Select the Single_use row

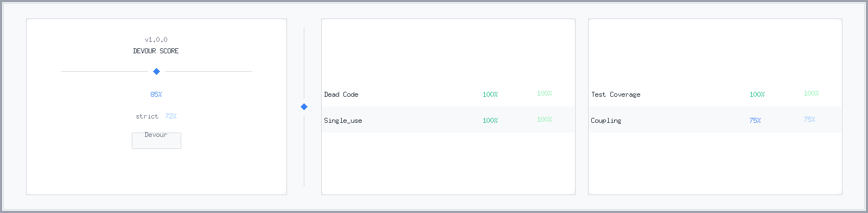point(448,120)
